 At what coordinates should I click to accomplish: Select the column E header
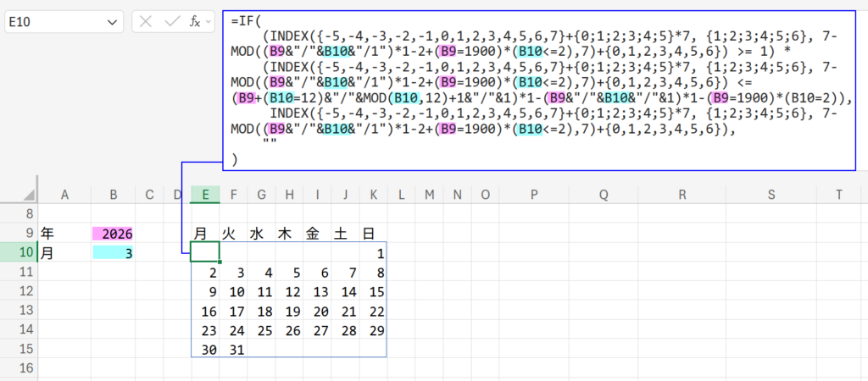click(x=205, y=195)
